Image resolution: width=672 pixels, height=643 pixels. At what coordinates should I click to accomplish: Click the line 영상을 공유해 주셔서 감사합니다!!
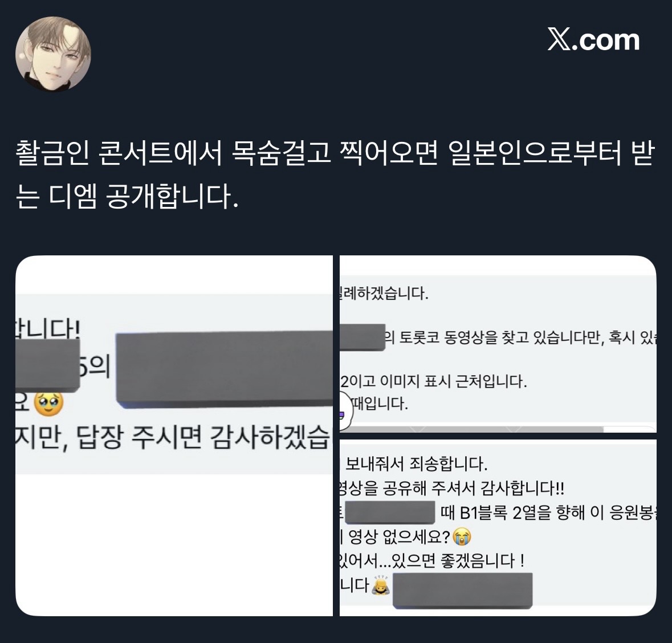click(x=452, y=488)
